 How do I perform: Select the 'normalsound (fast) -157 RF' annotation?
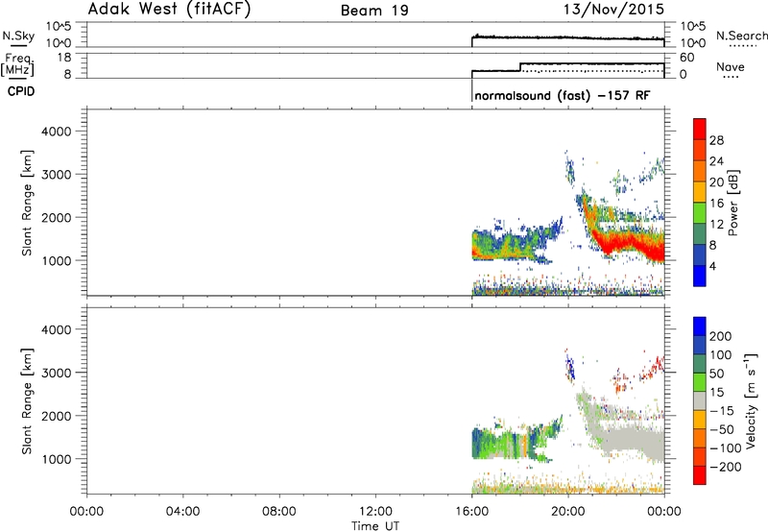click(563, 95)
